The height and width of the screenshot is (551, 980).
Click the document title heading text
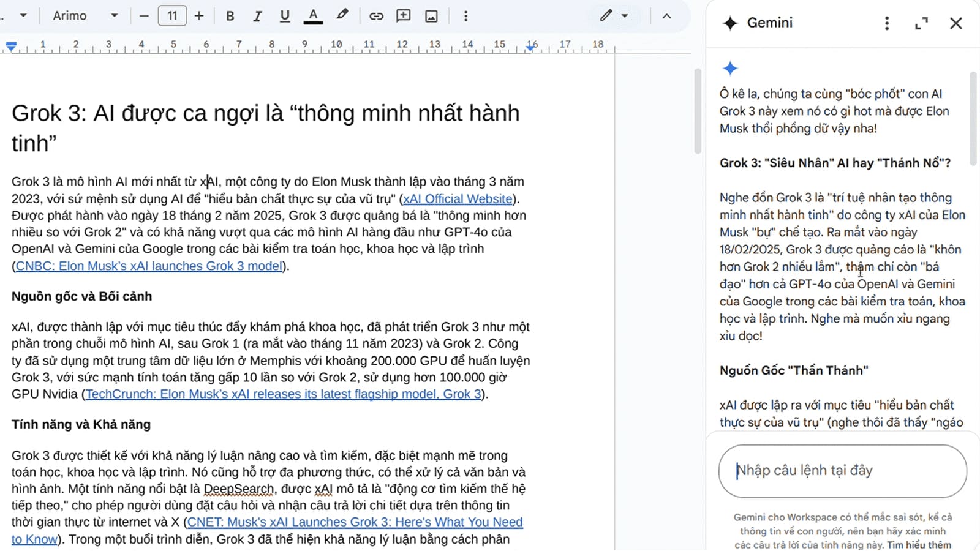[265, 128]
